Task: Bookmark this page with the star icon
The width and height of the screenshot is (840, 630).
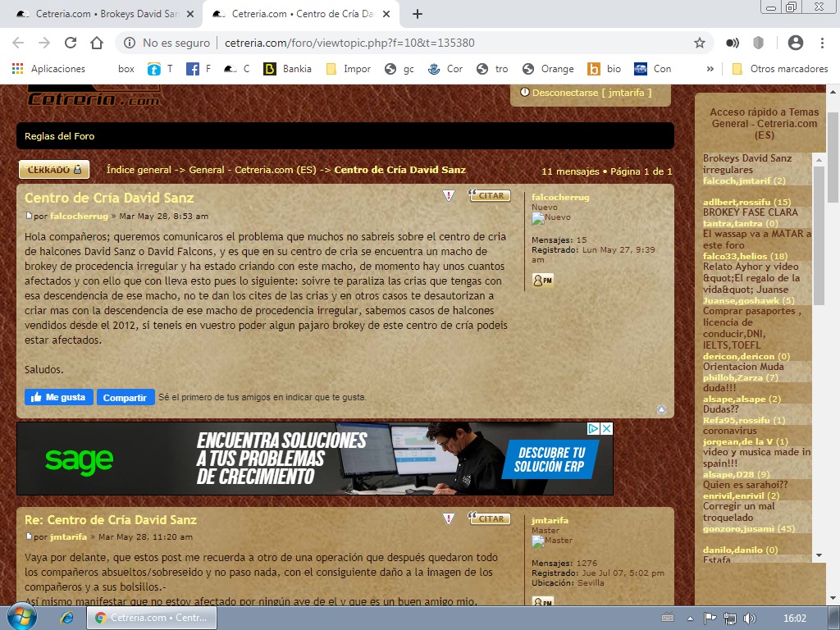Action: click(x=699, y=43)
